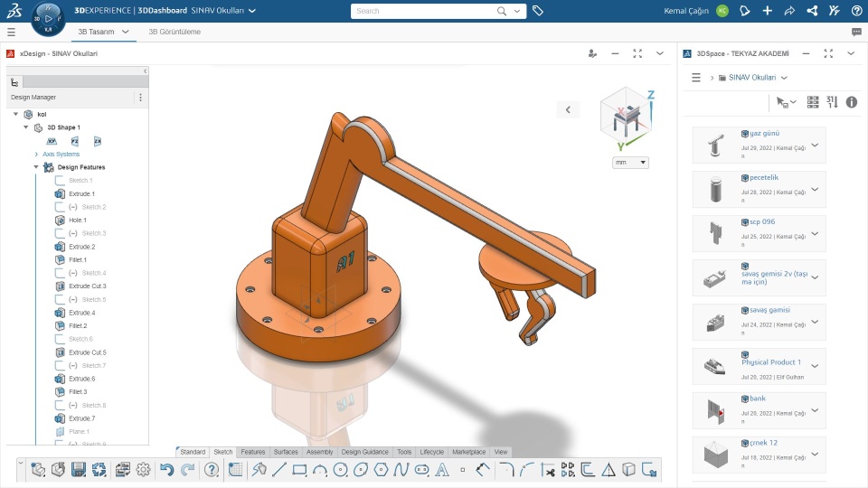Select the Text sketch tool
The height and width of the screenshot is (488, 868).
coord(442,470)
